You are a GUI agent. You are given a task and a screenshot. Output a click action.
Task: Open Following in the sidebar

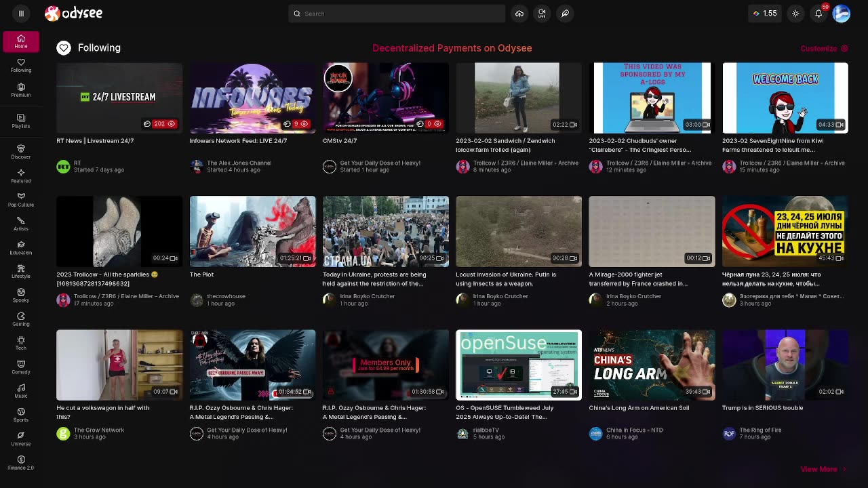[21, 66]
